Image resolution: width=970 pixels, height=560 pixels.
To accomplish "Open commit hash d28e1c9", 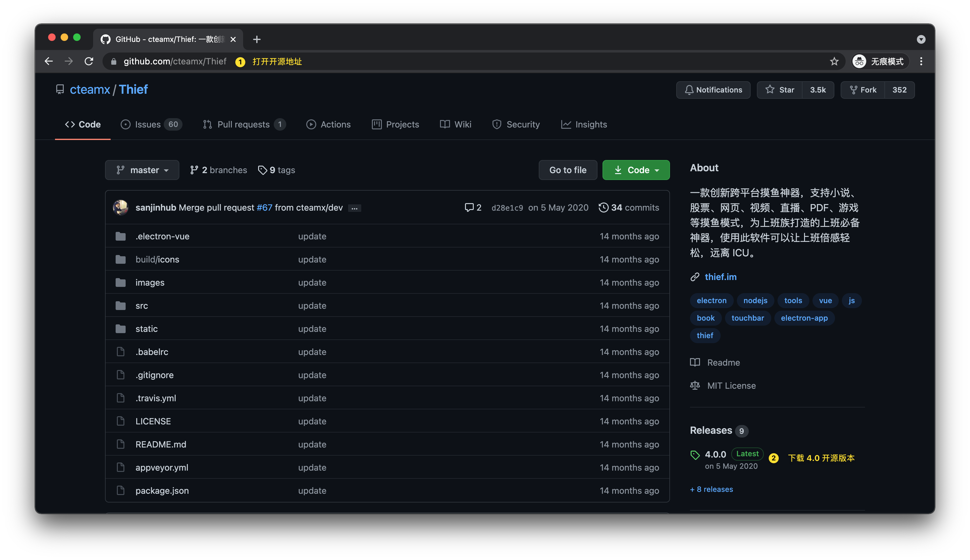I will 507,208.
